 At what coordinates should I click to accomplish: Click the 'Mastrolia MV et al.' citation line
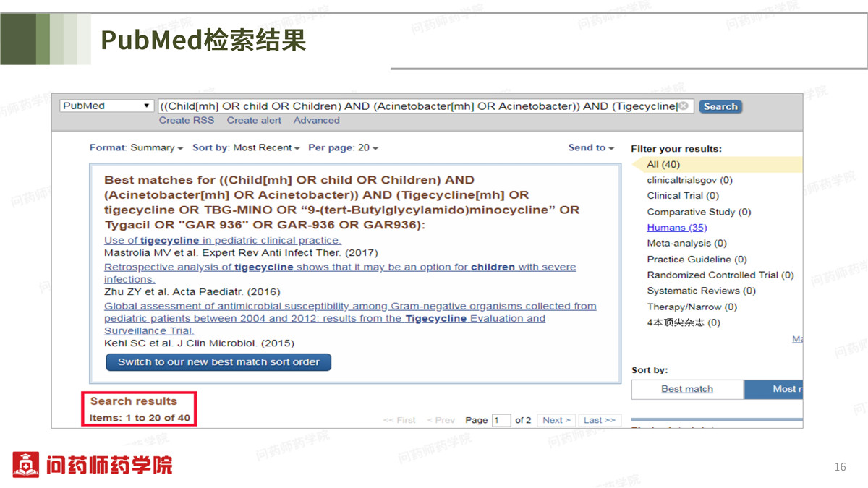[241, 253]
